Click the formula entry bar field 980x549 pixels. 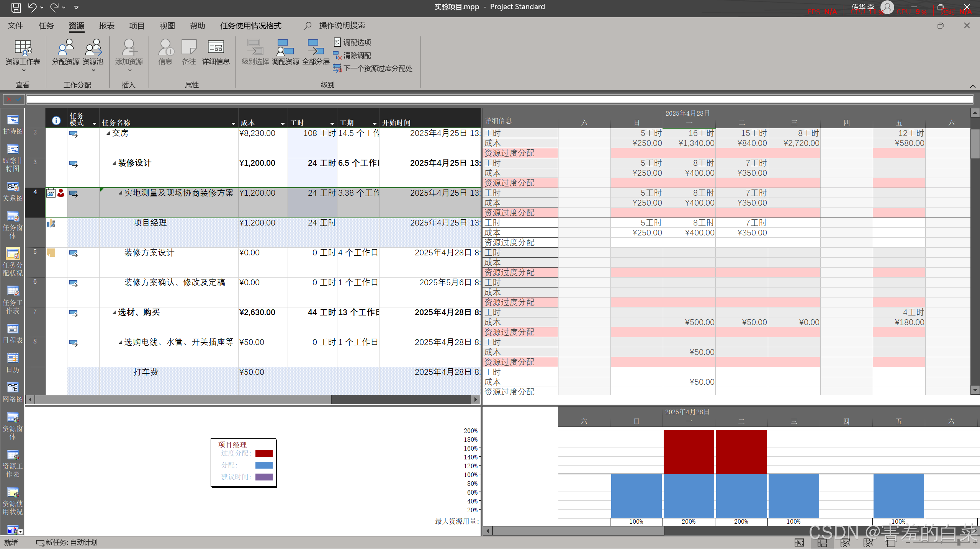[x=498, y=100]
